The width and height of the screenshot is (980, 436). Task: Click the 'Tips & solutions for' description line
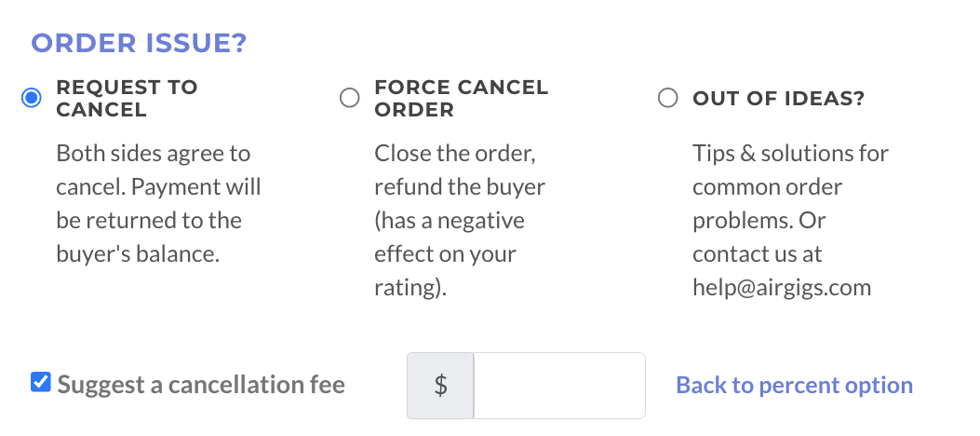[790, 153]
